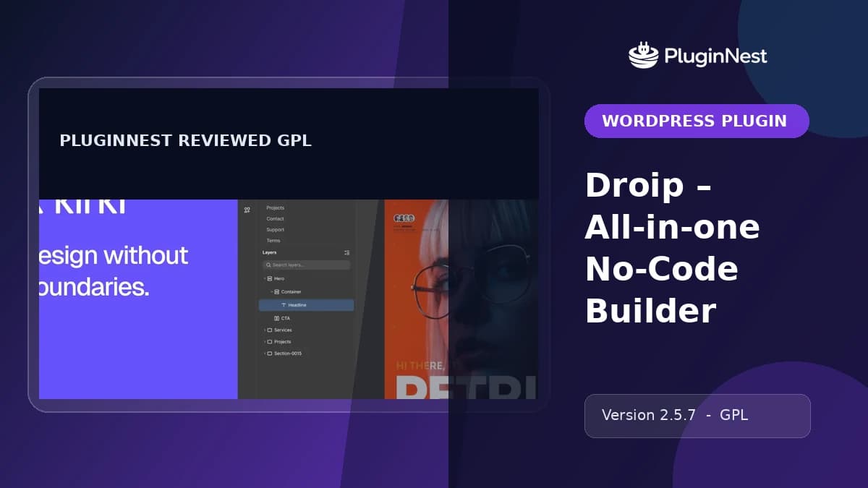
Task: Click the frame icon beside Services
Action: coord(270,330)
